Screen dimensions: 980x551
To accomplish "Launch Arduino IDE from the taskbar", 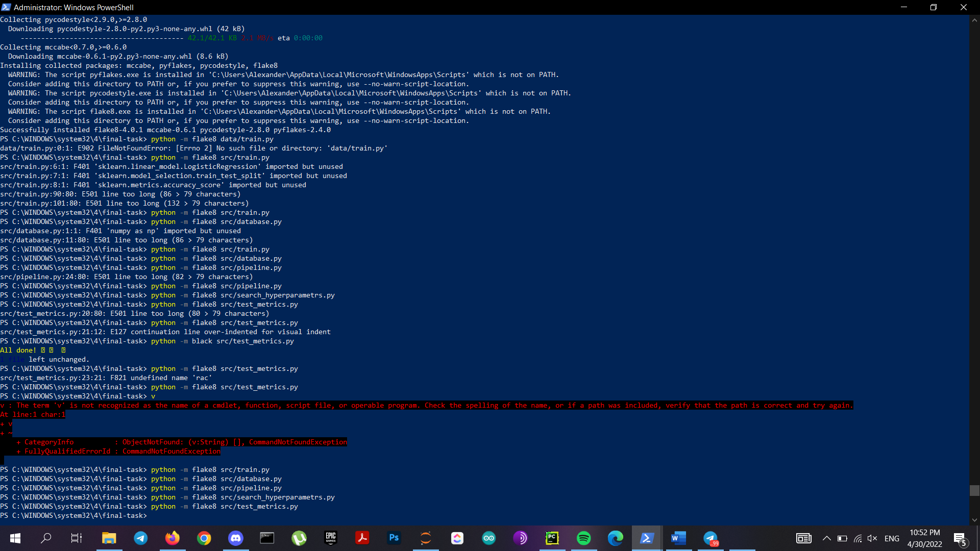I will click(489, 538).
